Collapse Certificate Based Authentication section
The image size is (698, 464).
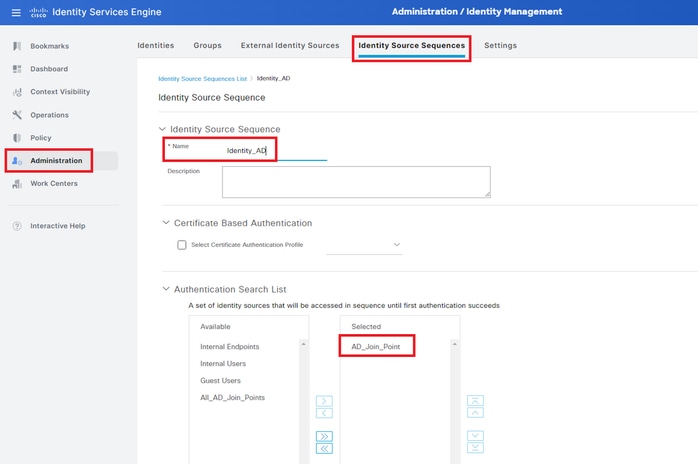pyautogui.click(x=166, y=223)
